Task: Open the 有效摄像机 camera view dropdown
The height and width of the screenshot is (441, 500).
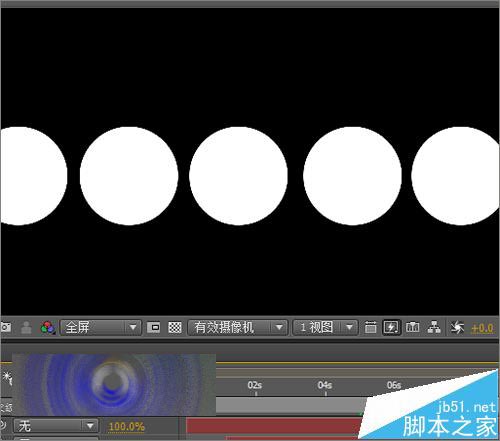Action: pos(238,328)
